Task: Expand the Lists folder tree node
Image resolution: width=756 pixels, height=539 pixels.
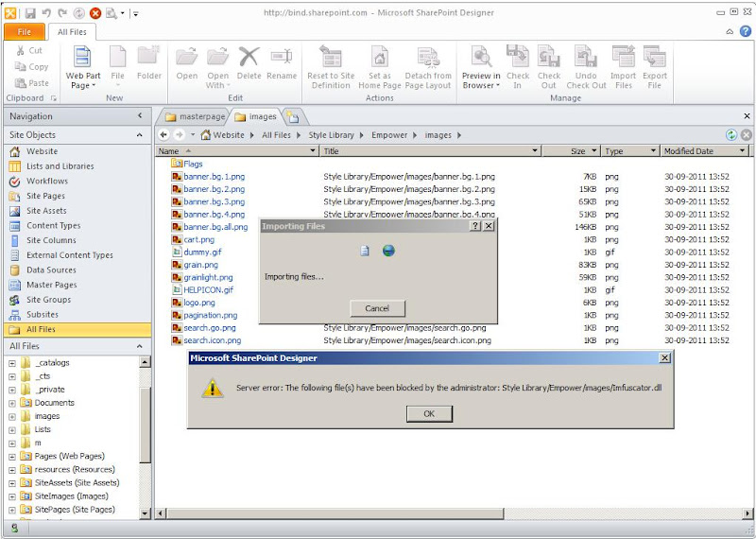Action: [12, 429]
